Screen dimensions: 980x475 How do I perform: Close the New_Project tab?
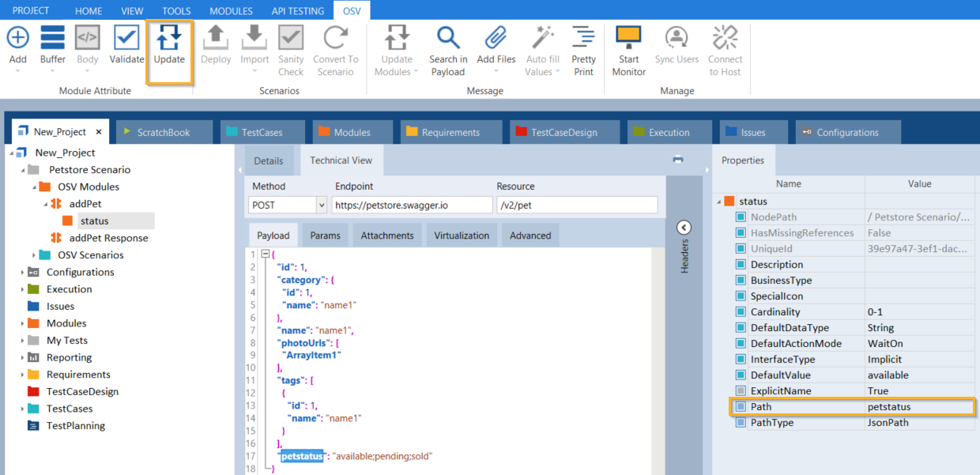click(100, 132)
